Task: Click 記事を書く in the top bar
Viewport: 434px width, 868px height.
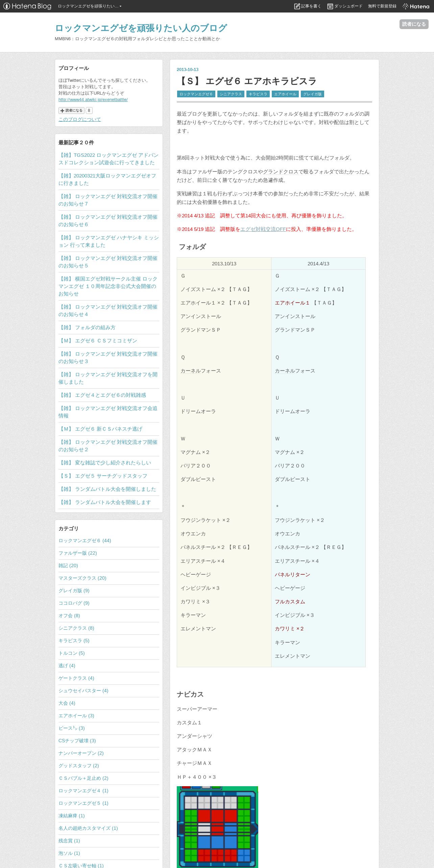Action: click(307, 6)
